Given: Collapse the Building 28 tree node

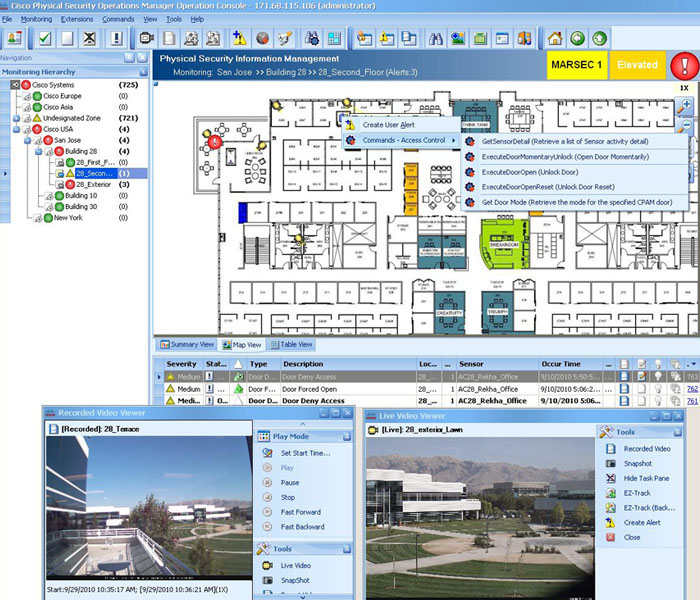Looking at the screenshot, I should coord(39,152).
